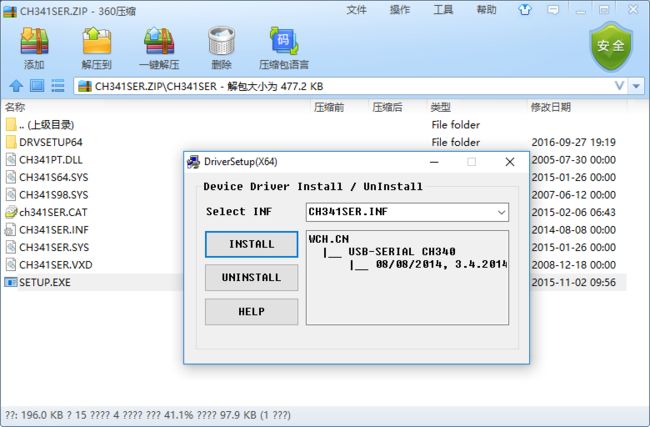Open the 工具 (Tools) menu
The width and height of the screenshot is (650, 427).
coord(443,10)
